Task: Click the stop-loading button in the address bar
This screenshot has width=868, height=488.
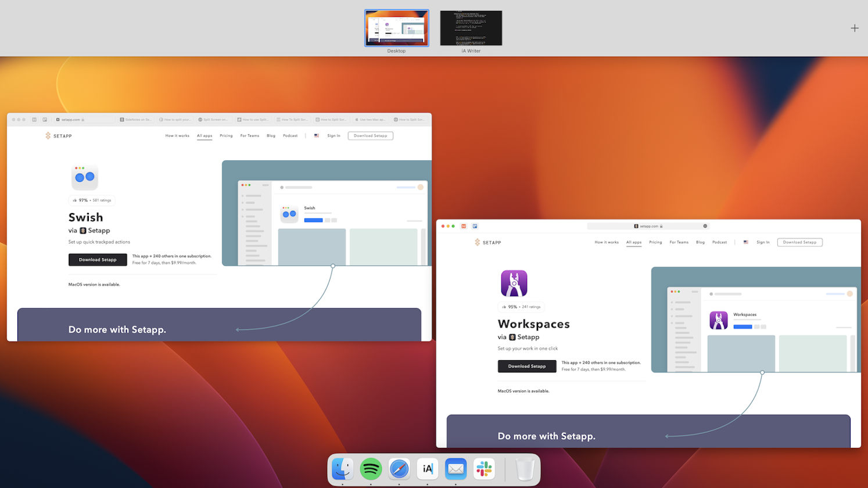Action: (704, 226)
